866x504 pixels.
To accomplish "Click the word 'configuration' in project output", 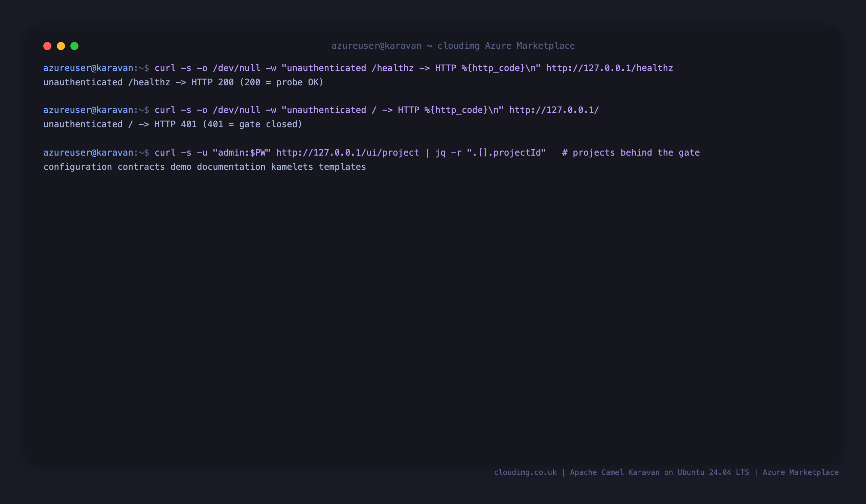I will 78,167.
